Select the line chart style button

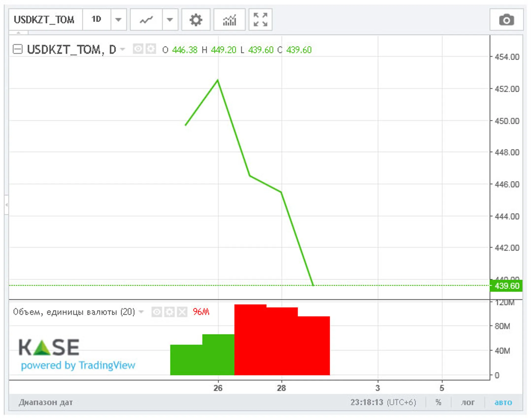point(146,20)
